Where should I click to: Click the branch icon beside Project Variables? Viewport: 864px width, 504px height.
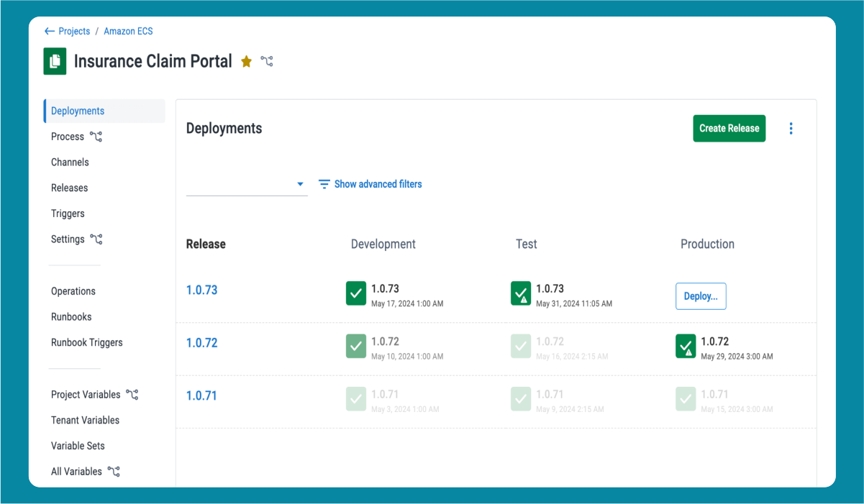pyautogui.click(x=132, y=394)
